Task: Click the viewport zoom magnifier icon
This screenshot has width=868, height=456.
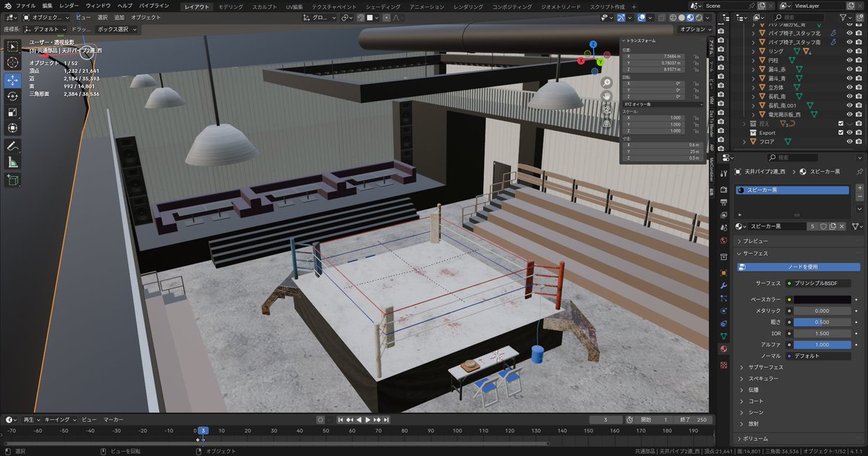Action: 608,82
